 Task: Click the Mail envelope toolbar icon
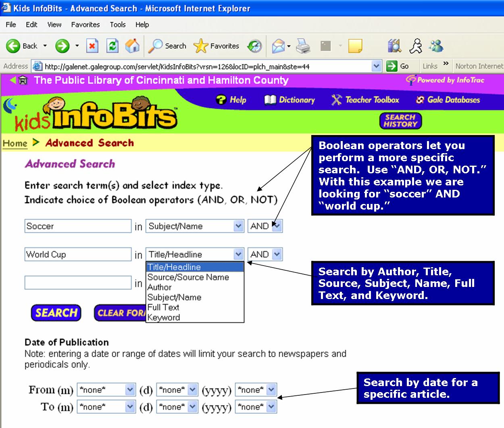(x=278, y=46)
